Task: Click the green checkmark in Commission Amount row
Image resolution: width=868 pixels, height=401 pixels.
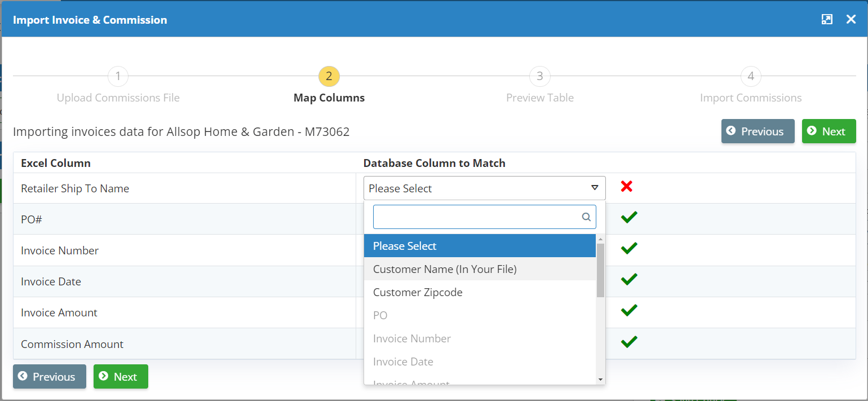Action: (x=628, y=342)
